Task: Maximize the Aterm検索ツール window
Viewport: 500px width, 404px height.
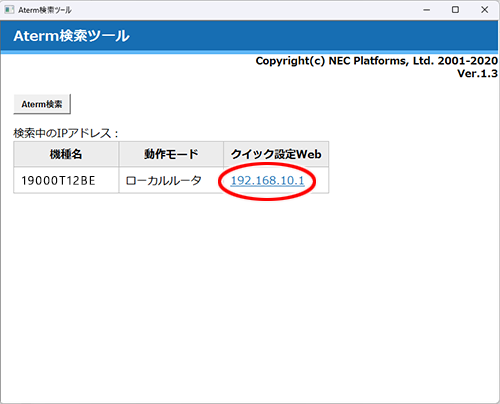Action: [x=455, y=10]
